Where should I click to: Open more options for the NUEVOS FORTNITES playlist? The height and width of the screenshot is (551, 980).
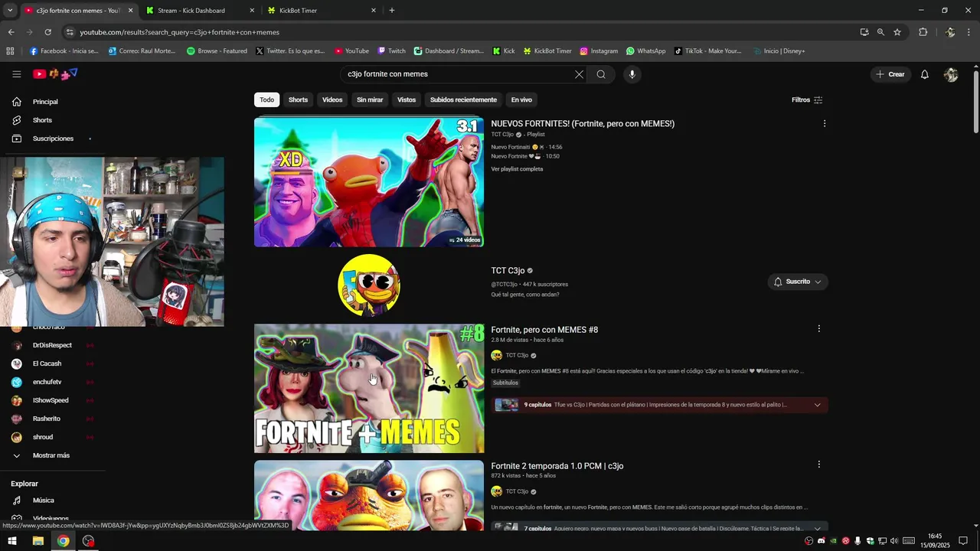point(824,123)
